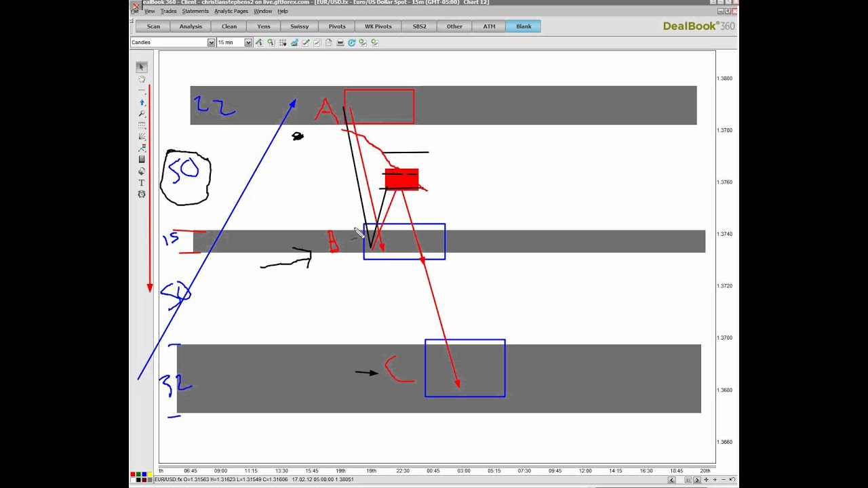The width and height of the screenshot is (868, 488).
Task: Pick the blue color swatch
Action: [144, 474]
